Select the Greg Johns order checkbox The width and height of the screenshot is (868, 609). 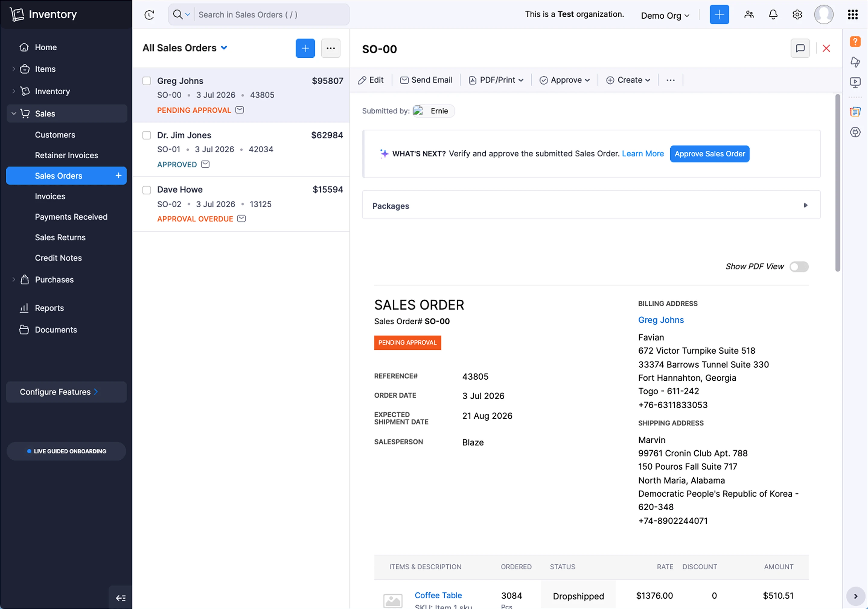coord(147,81)
